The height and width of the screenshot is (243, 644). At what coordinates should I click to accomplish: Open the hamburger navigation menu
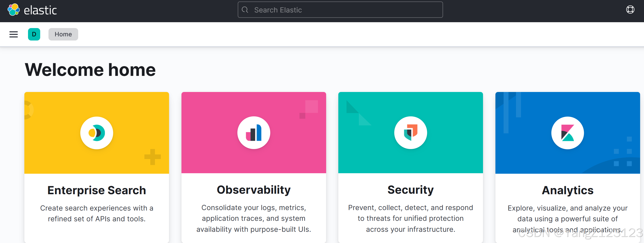pos(13,34)
